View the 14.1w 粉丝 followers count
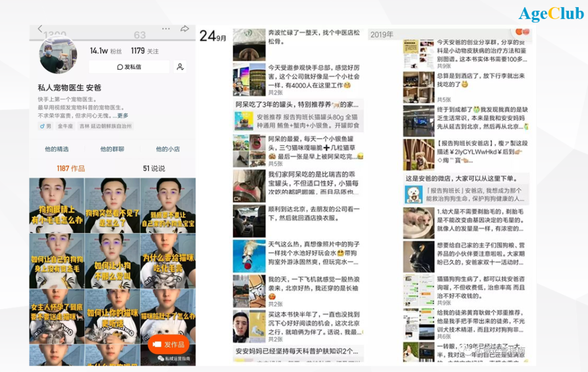This screenshot has height=372, width=588. pyautogui.click(x=106, y=51)
